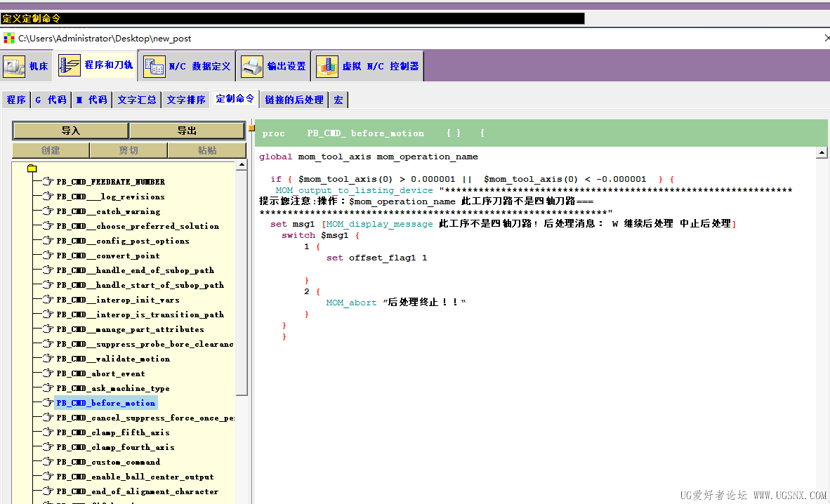The image size is (830, 504).
Task: Click the app icon beside the file path
Action: point(9,38)
